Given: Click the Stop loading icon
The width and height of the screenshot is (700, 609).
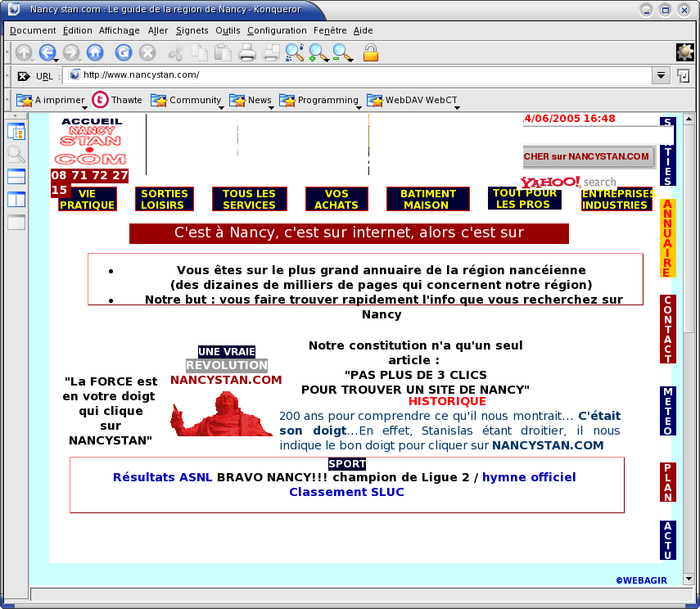Looking at the screenshot, I should click(147, 52).
